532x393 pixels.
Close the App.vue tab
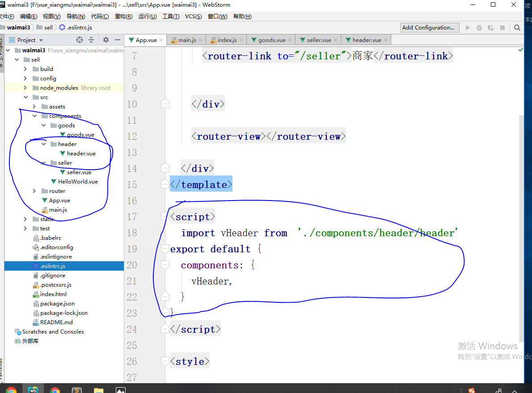pyautogui.click(x=161, y=40)
